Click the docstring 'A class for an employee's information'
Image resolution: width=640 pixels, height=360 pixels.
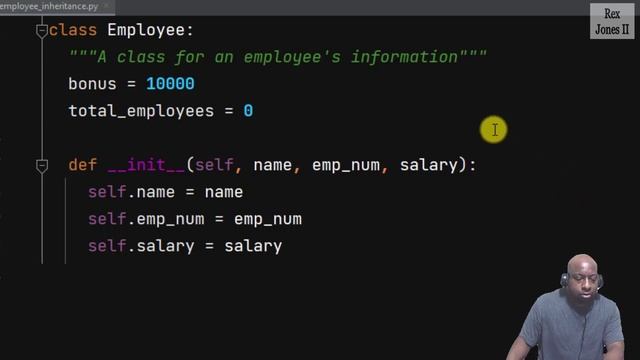tap(278, 57)
